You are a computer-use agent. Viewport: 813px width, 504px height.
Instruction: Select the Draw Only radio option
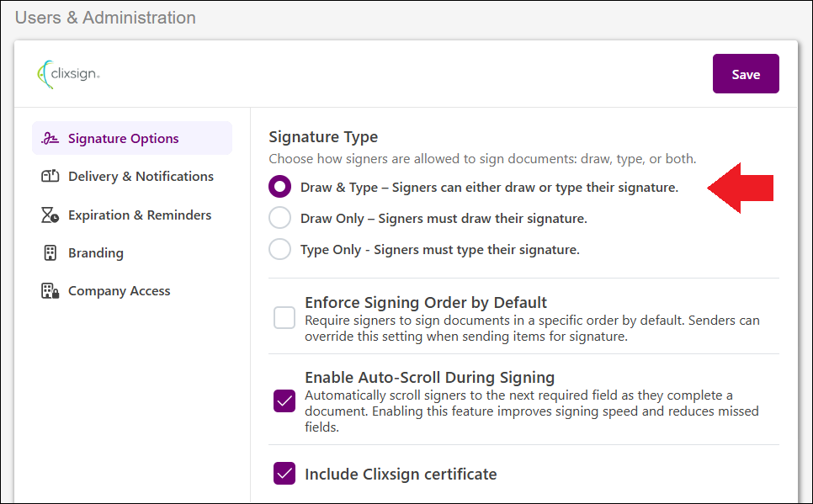click(x=279, y=218)
